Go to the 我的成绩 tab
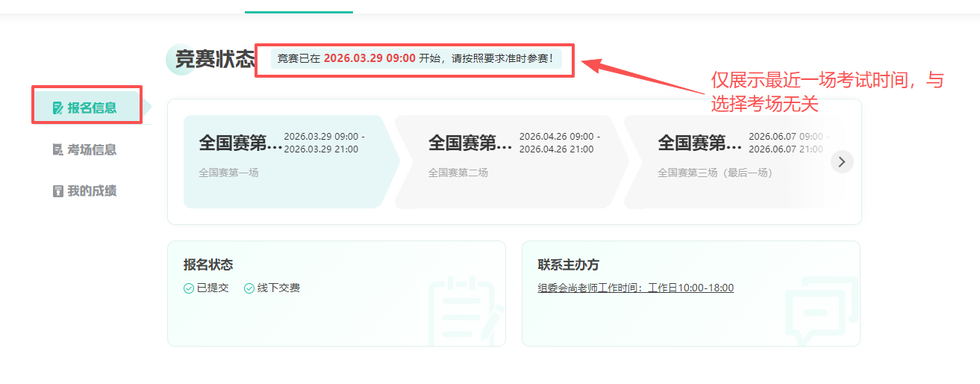Screen dimensions: 980x384 [92, 191]
